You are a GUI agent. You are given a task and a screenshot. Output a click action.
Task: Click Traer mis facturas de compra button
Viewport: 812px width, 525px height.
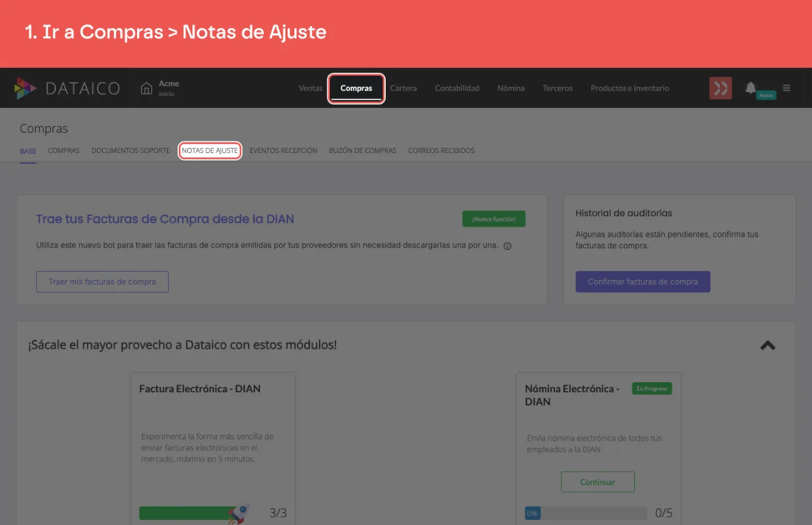click(102, 282)
